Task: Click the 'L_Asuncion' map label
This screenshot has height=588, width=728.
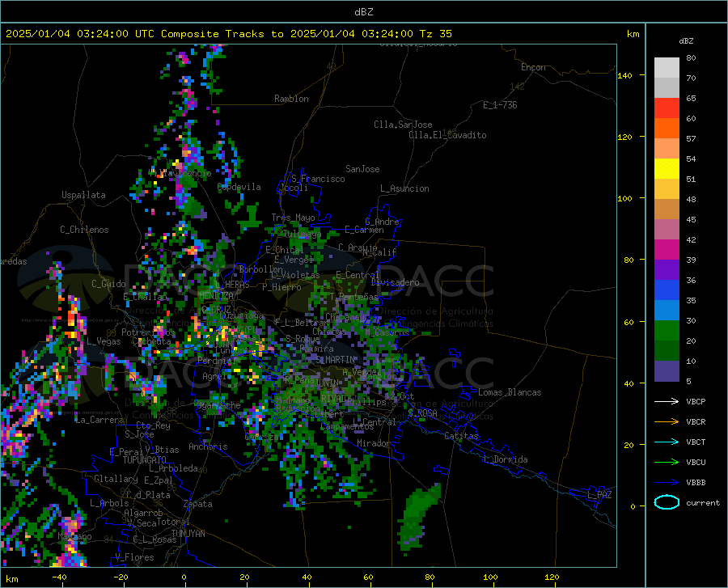Action: 404,188
